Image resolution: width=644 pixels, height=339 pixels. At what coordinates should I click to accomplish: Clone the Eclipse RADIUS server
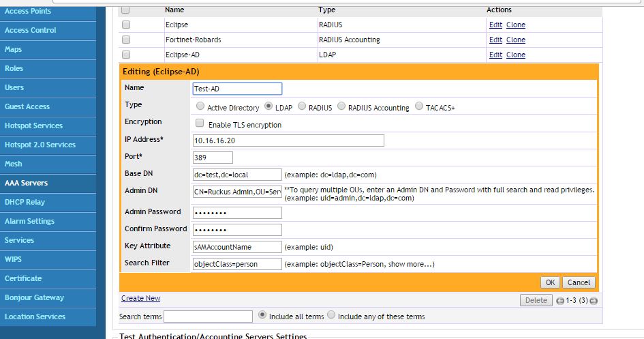point(516,25)
